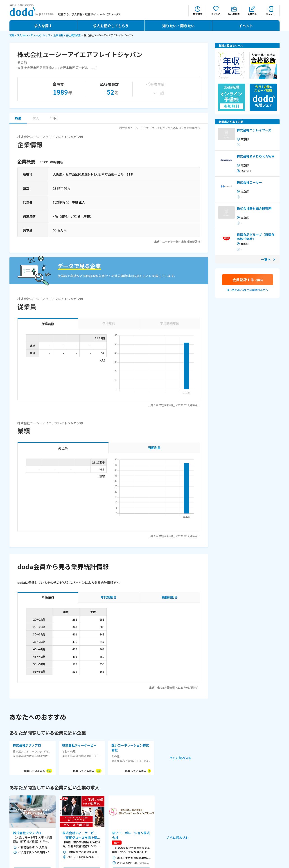This screenshot has width=289, height=868.
Task: Click the ニチレイフーズ placeholder logo
Action: click(x=226, y=134)
